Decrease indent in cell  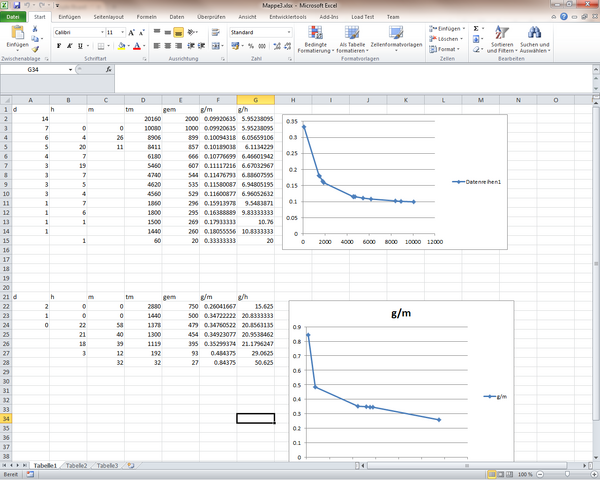coord(191,46)
